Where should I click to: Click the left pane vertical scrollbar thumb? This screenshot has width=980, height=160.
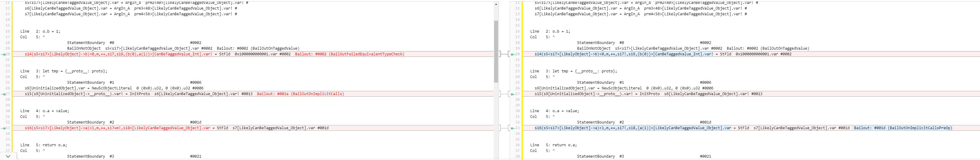tap(496, 51)
